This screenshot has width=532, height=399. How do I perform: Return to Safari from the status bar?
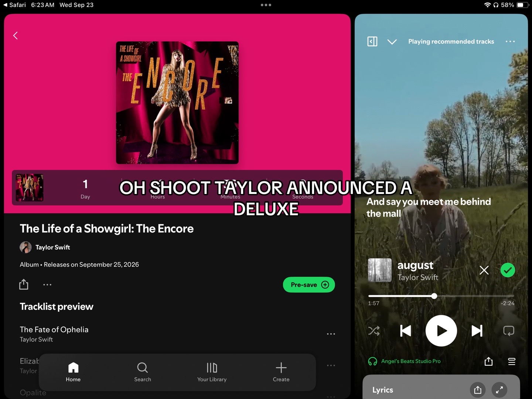point(14,5)
